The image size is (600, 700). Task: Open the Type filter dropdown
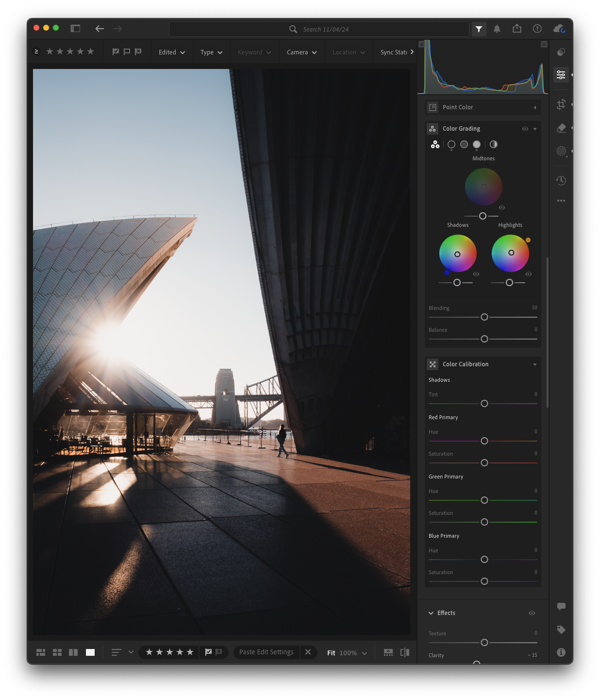coord(212,52)
